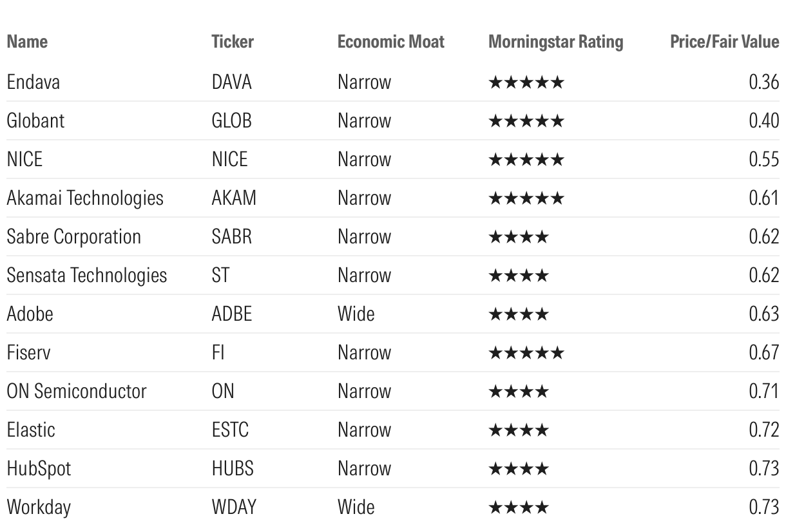Select the Morningstar Rating column header
The width and height of the screenshot is (786, 532).
(555, 42)
